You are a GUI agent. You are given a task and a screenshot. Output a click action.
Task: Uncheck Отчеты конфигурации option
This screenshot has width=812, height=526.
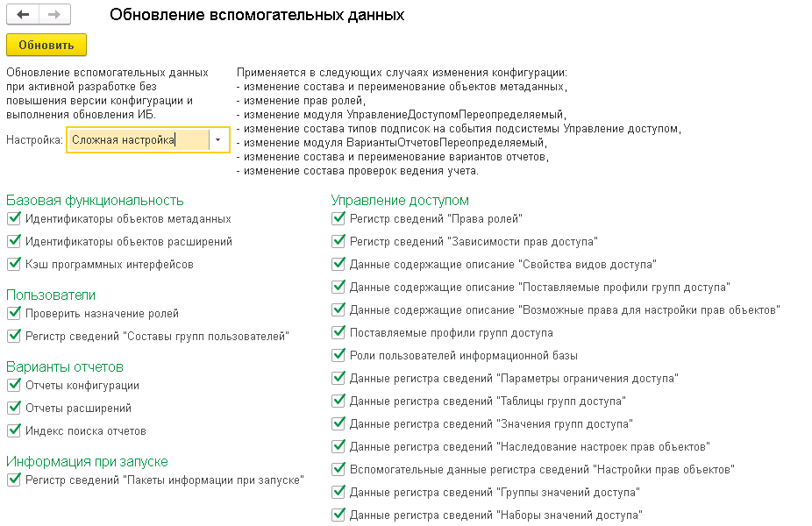(14, 385)
